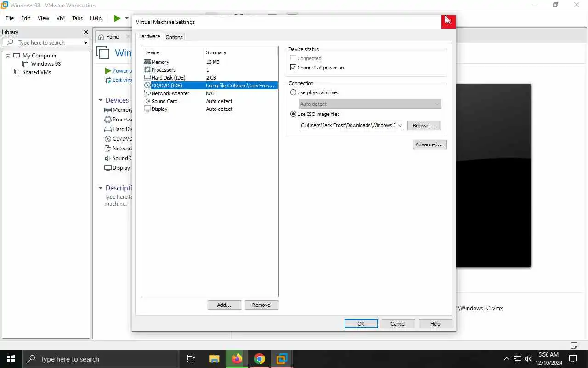Screen dimensions: 588x368
Task: Switch to the Options tab
Action: (x=174, y=37)
